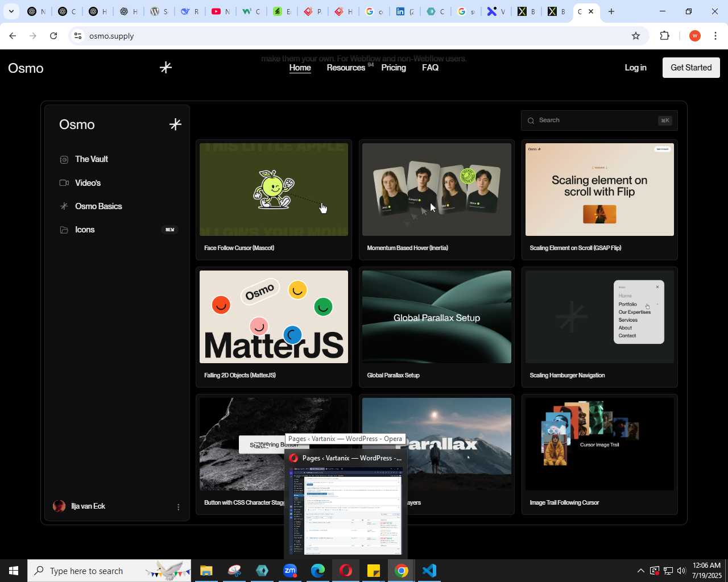The height and width of the screenshot is (582, 728).
Task: Click the NEW badge next to Icons
Action: [169, 230]
